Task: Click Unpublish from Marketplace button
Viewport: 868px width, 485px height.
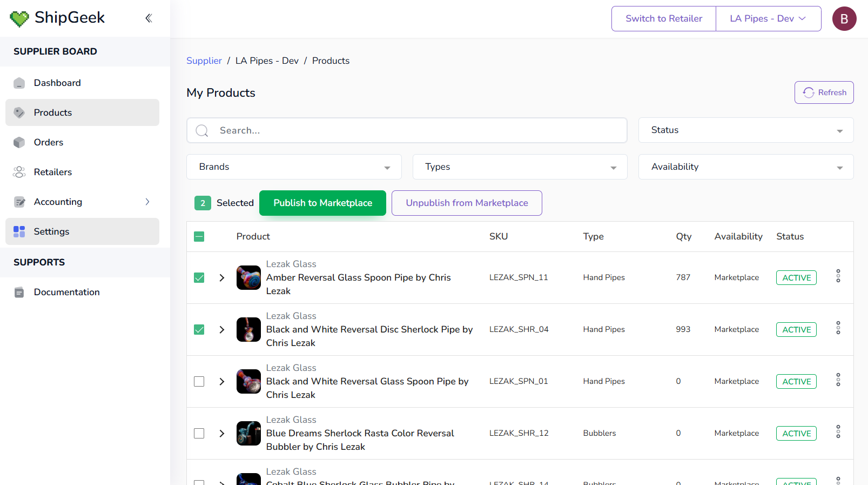Action: click(467, 203)
